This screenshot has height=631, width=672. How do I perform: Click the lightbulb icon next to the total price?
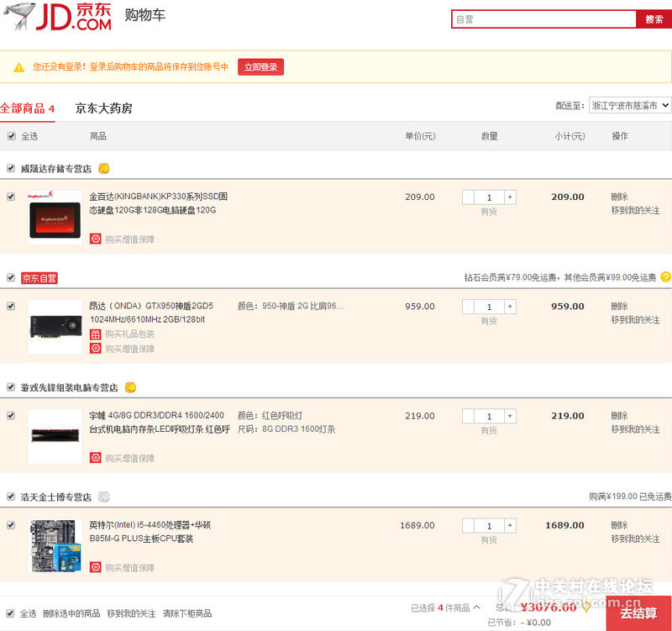coord(585,607)
